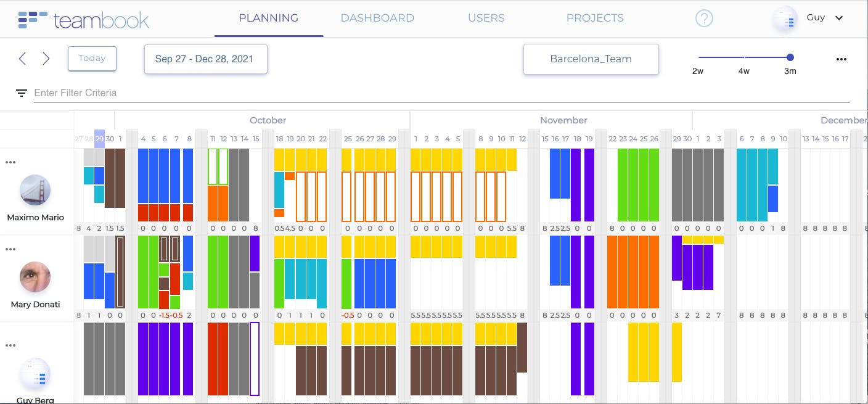
Task: Select the 3m zoom option
Action: [x=790, y=58]
